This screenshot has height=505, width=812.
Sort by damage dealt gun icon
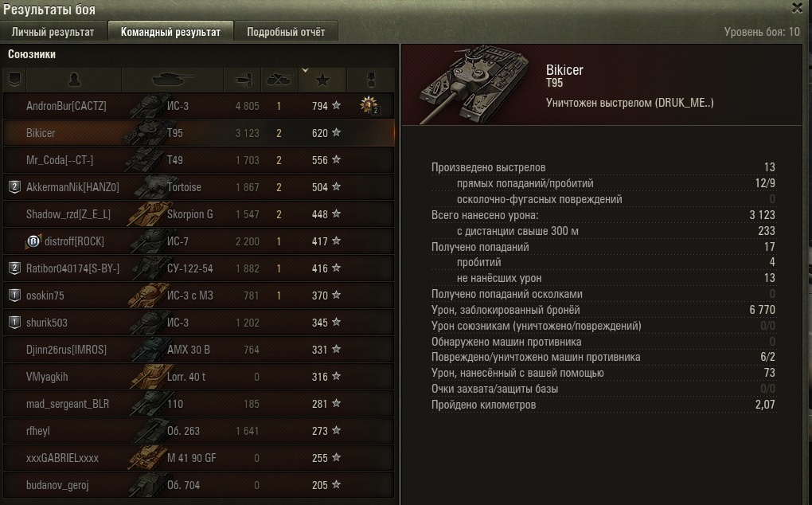pos(243,80)
